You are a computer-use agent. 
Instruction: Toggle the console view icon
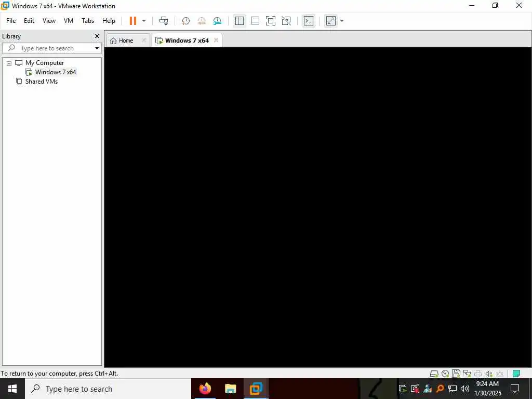pyautogui.click(x=309, y=21)
